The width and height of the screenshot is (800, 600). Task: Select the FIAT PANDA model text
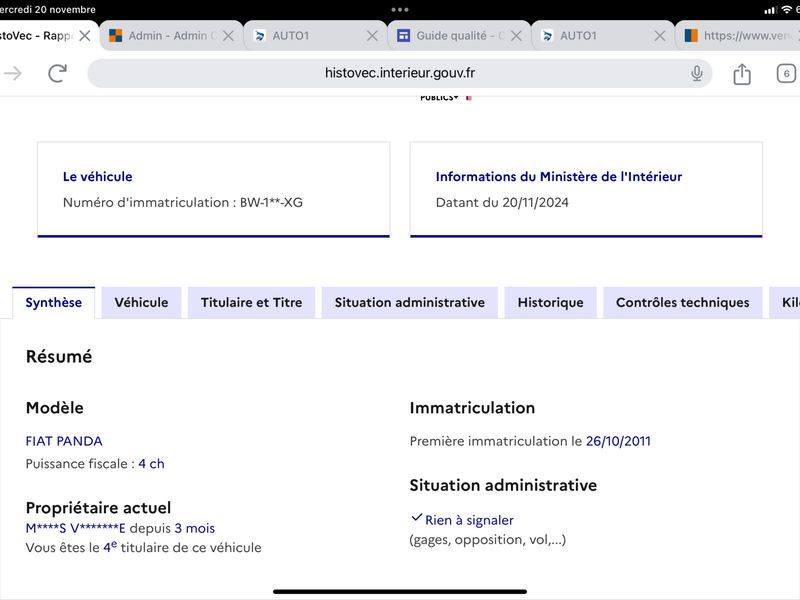click(x=64, y=441)
